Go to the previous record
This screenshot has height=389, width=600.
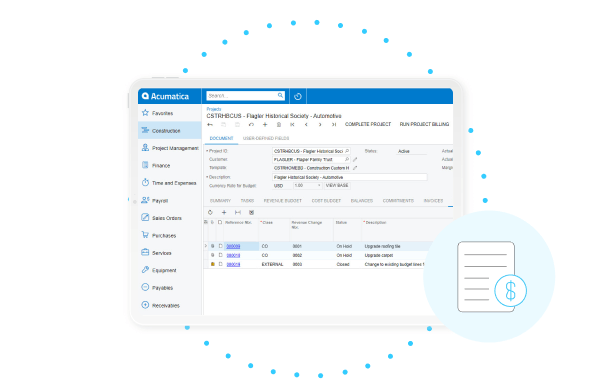tap(306, 124)
